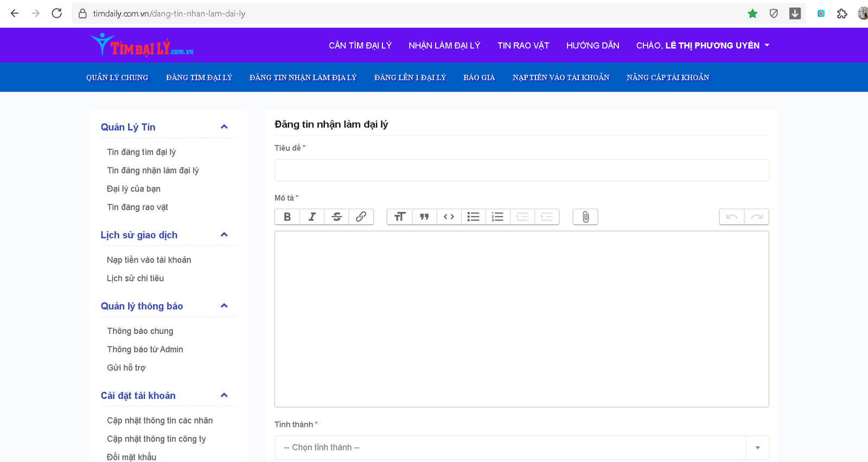
Task: Insert a hyperlink in description
Action: coord(361,217)
